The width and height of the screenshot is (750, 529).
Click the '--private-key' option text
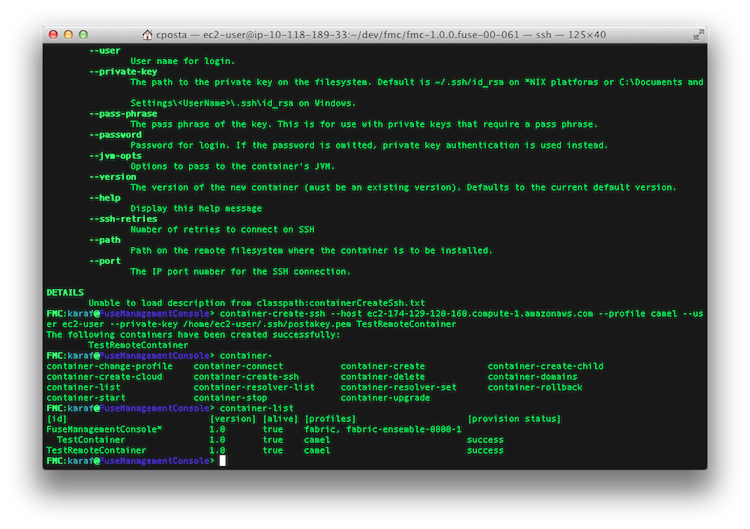[123, 72]
